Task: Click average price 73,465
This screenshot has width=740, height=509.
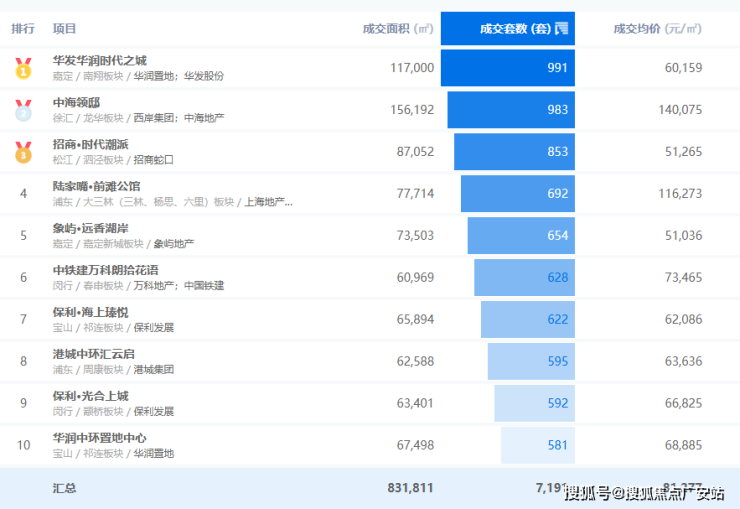Action: point(683,278)
